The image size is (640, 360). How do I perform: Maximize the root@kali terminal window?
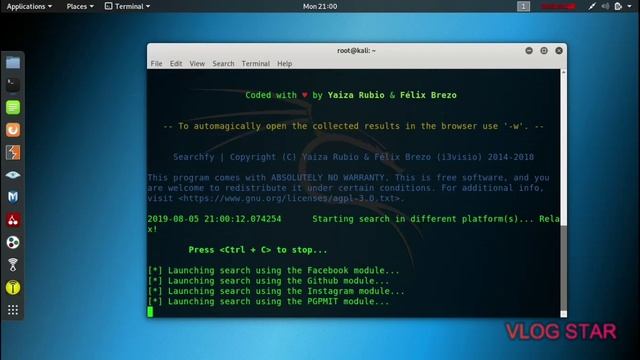[x=544, y=51]
